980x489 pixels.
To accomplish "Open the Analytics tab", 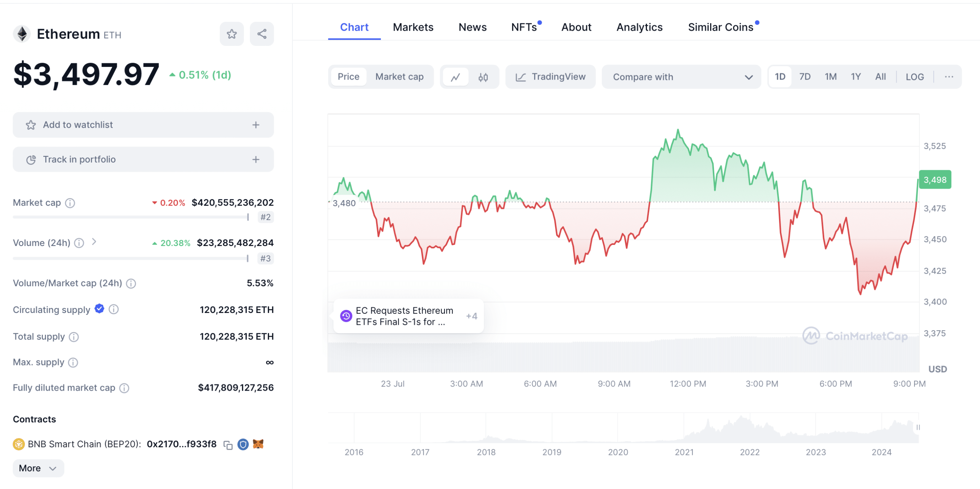I will (639, 27).
